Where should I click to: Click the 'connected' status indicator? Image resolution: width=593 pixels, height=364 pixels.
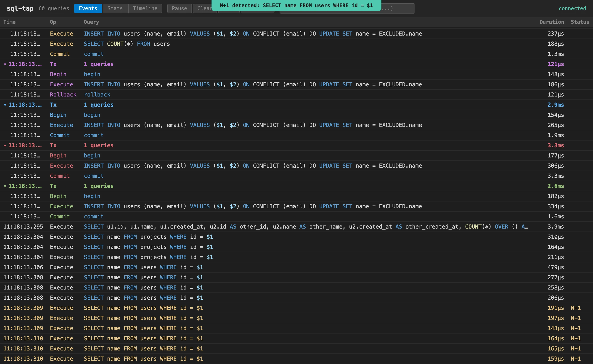click(572, 8)
